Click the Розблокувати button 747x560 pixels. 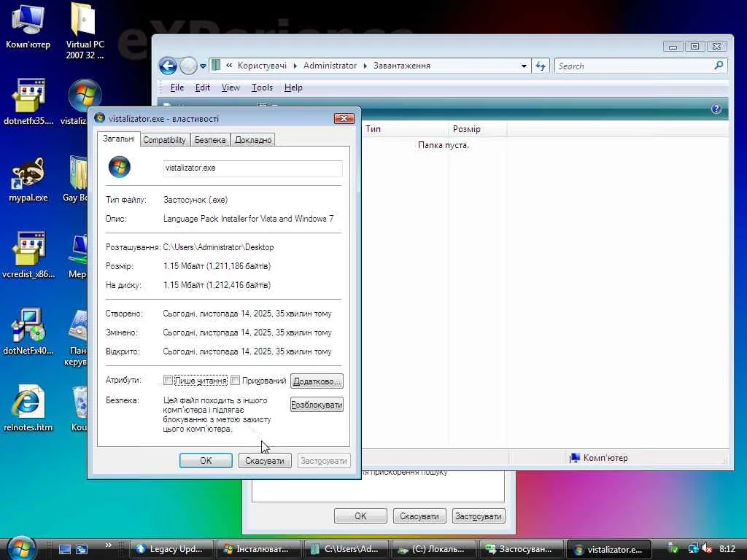click(317, 405)
